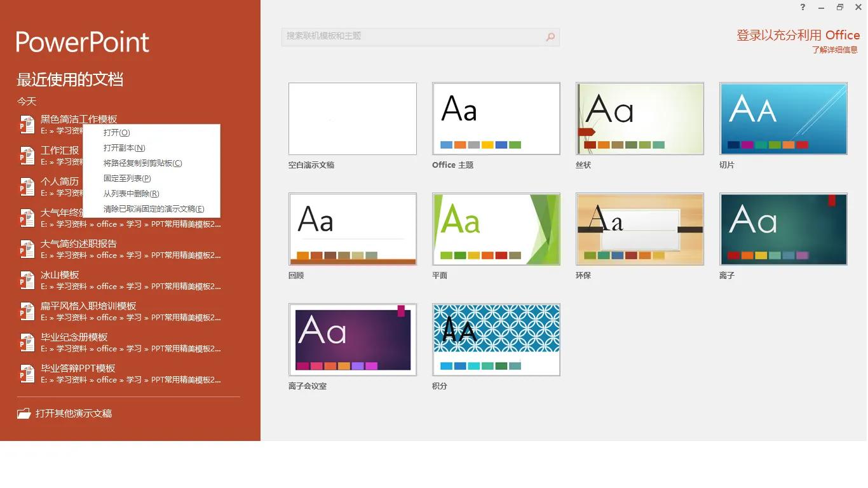
Task: Click the help question mark icon
Action: pyautogui.click(x=803, y=7)
